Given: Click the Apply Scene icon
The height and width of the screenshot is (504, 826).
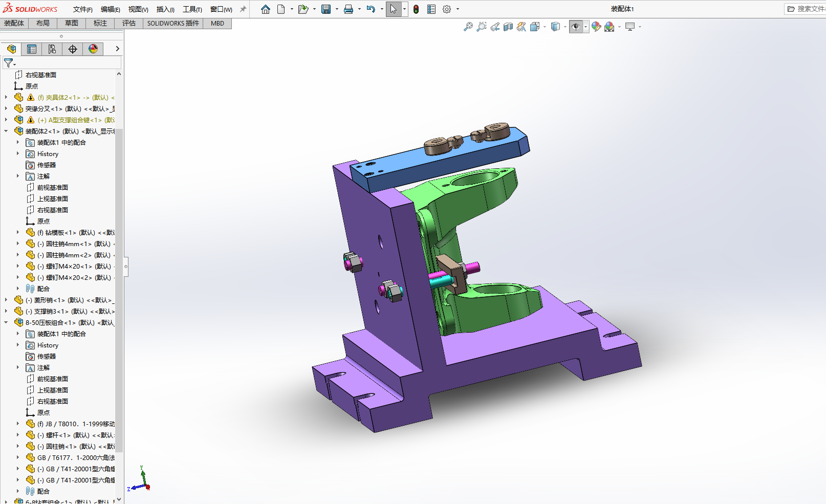Looking at the screenshot, I should [x=610, y=27].
